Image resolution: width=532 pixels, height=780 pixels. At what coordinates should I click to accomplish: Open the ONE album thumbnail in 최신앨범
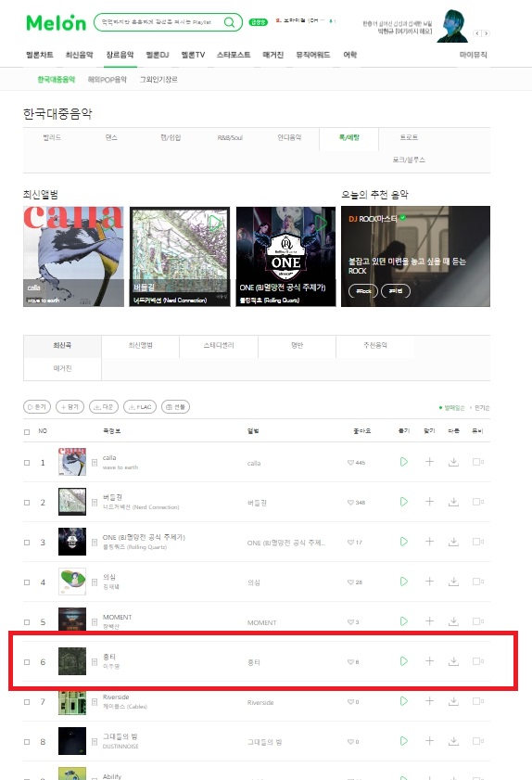pos(285,256)
